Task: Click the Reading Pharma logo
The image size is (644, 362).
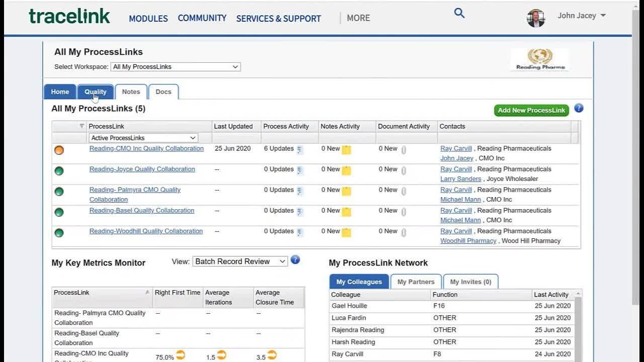Action: pyautogui.click(x=540, y=59)
